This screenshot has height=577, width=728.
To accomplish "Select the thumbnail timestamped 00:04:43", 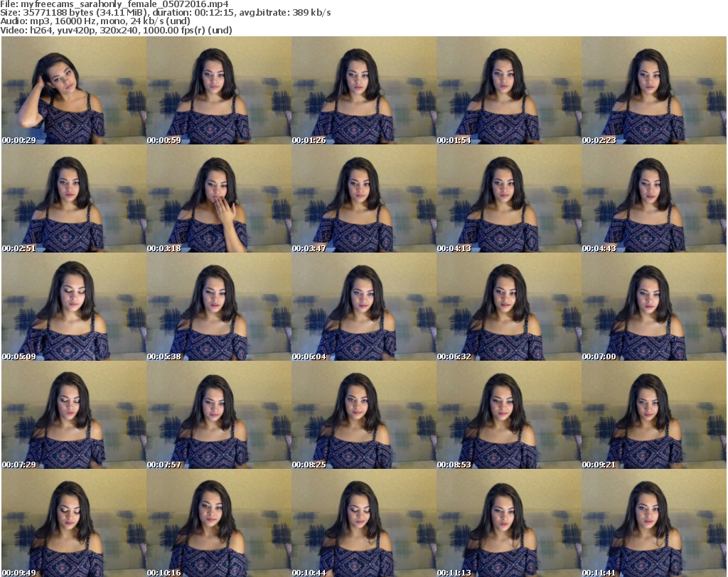I will [x=654, y=198].
